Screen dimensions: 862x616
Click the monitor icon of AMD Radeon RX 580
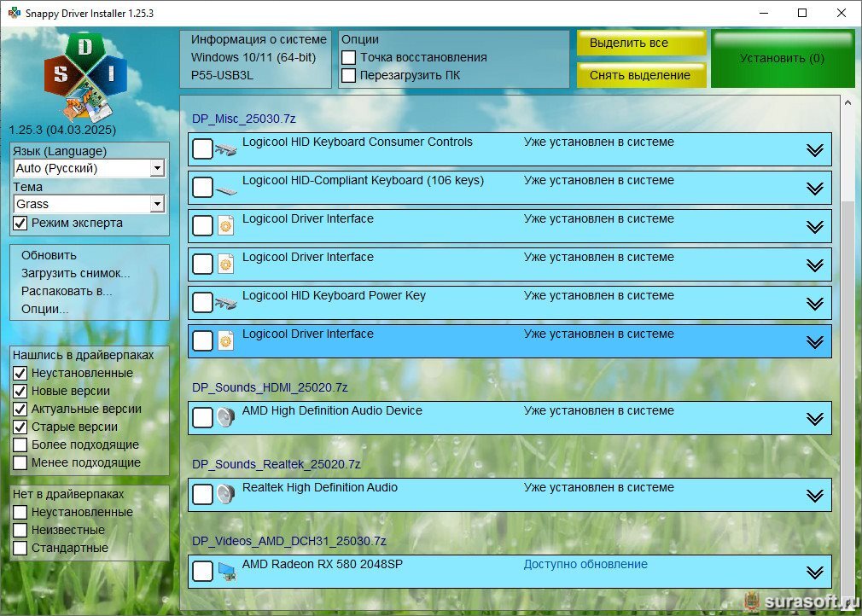pyautogui.click(x=227, y=572)
